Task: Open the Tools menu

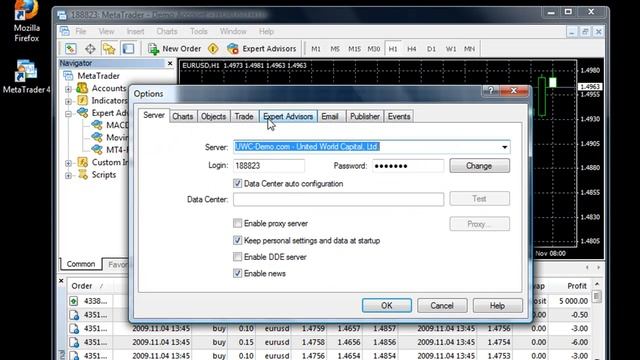Action: 199,31
